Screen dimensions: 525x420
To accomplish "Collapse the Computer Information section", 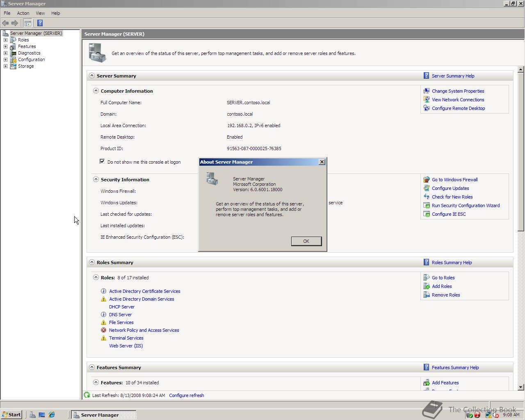I will (x=96, y=91).
